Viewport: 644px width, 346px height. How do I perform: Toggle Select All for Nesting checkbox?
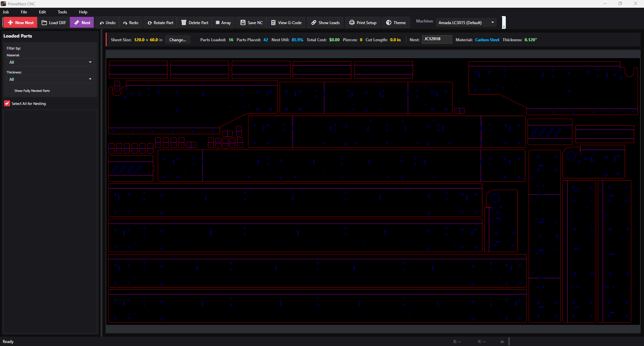pyautogui.click(x=7, y=103)
